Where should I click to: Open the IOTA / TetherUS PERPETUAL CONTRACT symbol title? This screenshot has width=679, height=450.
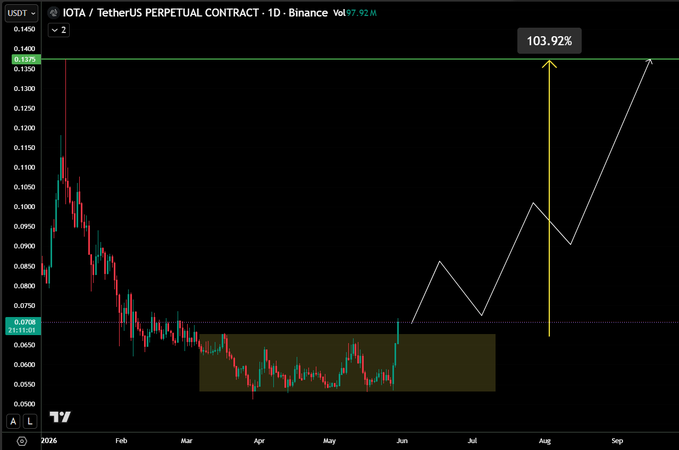[195, 13]
